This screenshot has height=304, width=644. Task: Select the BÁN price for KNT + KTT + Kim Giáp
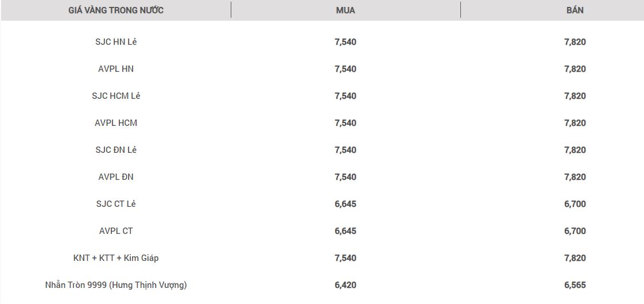click(575, 258)
